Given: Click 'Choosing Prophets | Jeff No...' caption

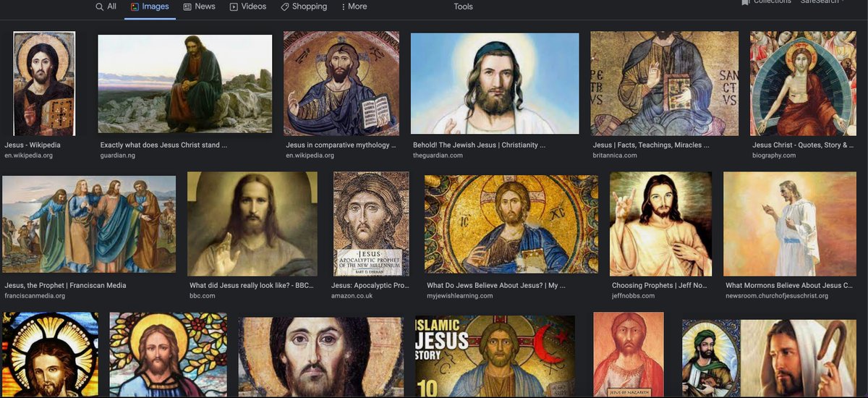Looking at the screenshot, I should click(x=659, y=286).
